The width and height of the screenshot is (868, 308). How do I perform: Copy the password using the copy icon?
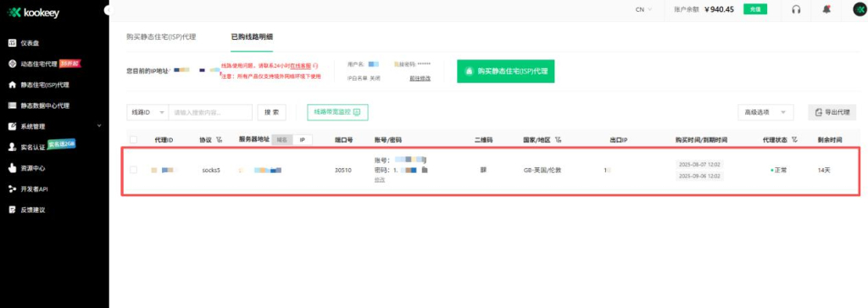point(425,170)
